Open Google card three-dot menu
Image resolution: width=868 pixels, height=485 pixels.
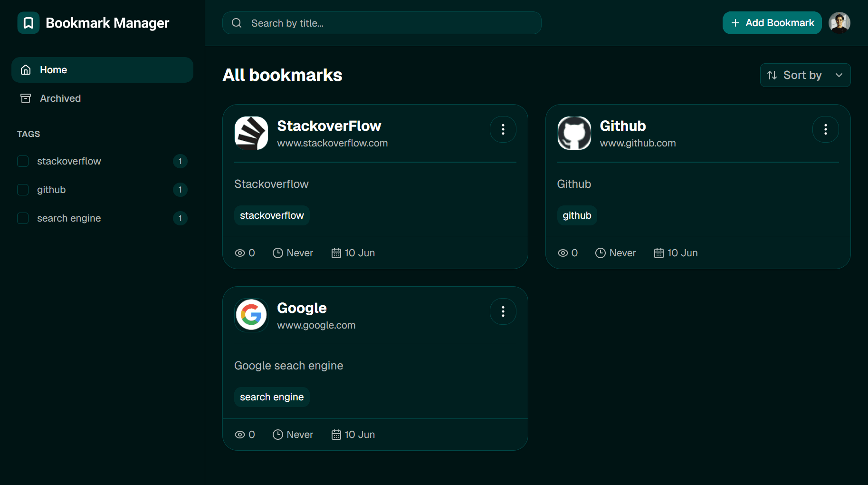tap(503, 311)
